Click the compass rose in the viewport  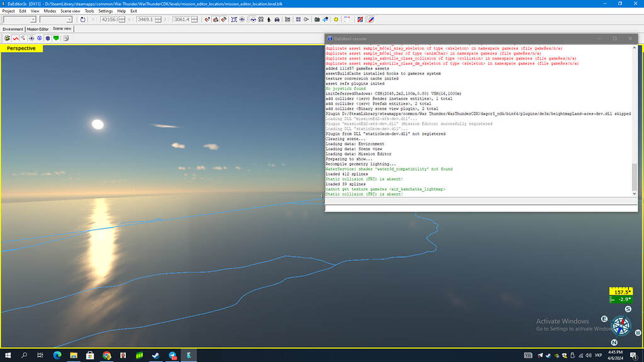(x=621, y=326)
